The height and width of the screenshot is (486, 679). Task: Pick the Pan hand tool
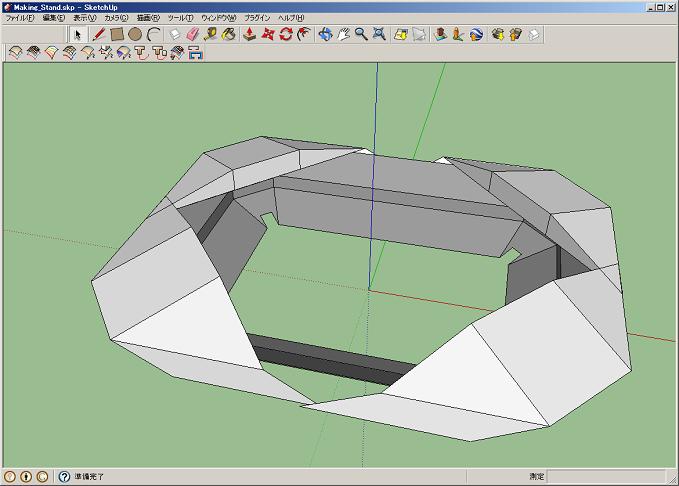[343, 34]
